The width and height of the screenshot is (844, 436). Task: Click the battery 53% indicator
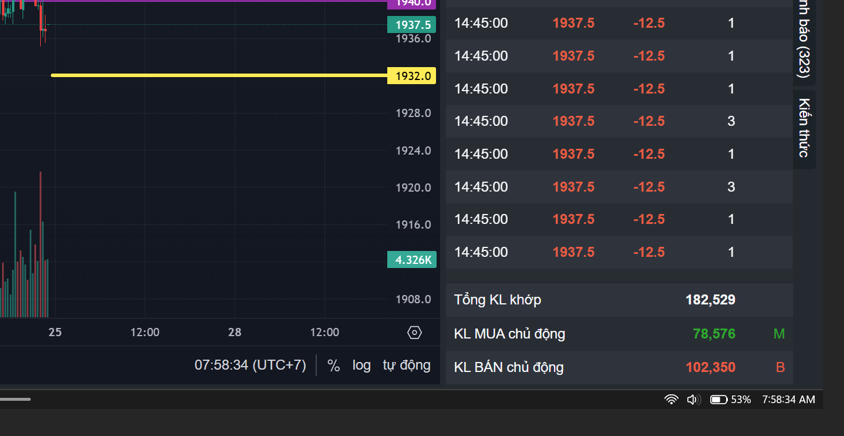730,399
